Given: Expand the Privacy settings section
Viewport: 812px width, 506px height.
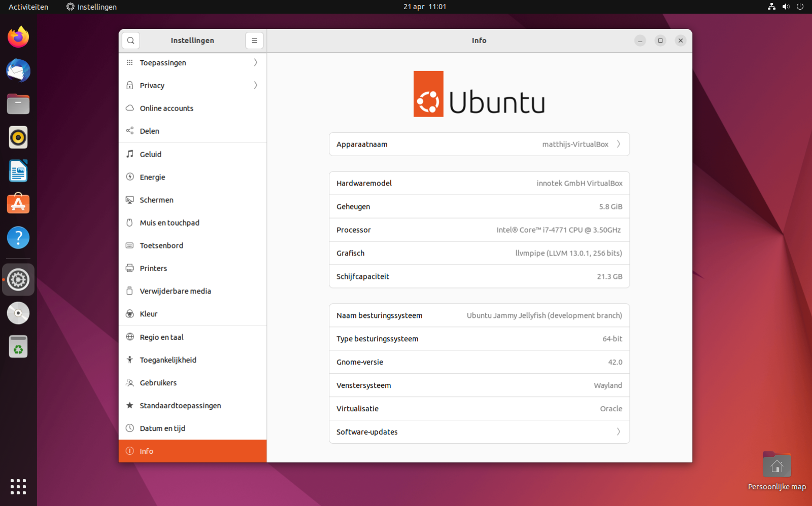Looking at the screenshot, I should pos(193,86).
